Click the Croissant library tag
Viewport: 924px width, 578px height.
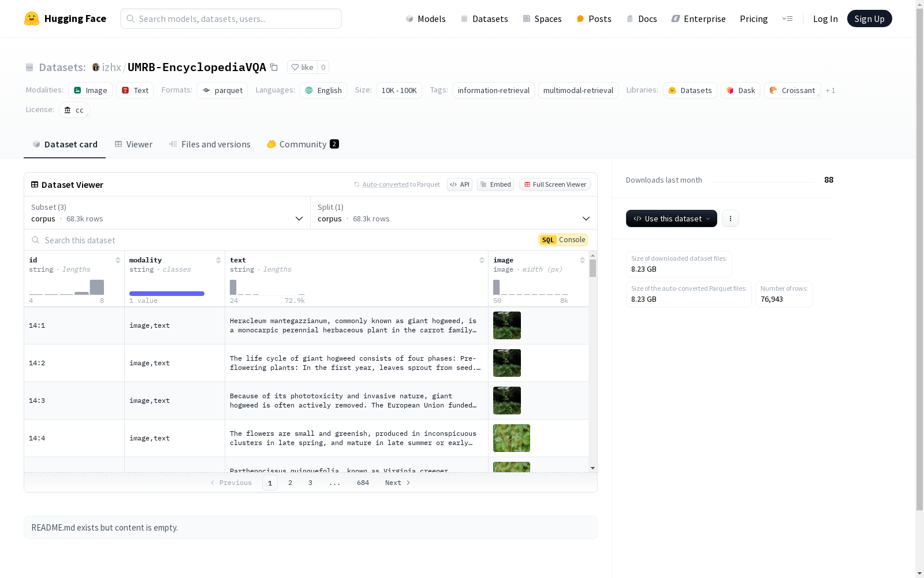(x=792, y=90)
